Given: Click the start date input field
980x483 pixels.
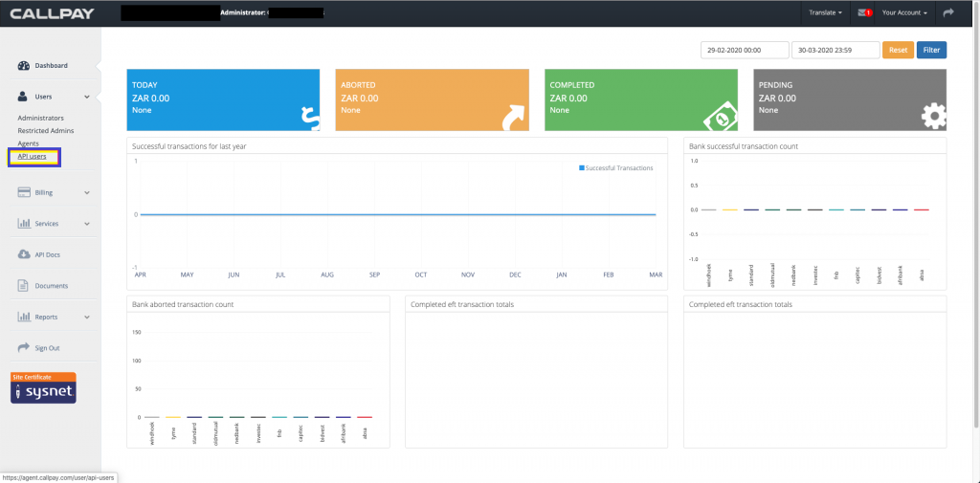Looking at the screenshot, I should pyautogui.click(x=745, y=50).
